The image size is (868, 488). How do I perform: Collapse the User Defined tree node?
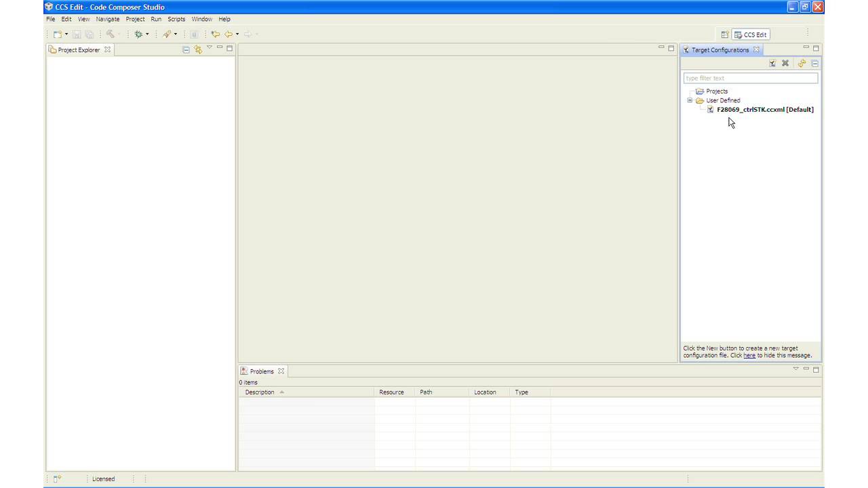(x=690, y=100)
